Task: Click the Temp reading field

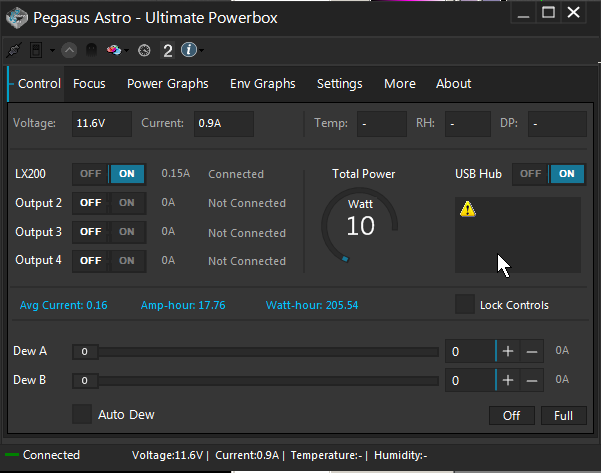Action: click(x=381, y=123)
